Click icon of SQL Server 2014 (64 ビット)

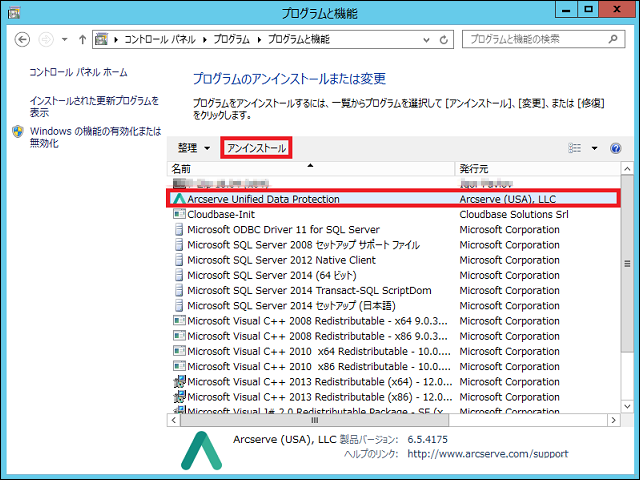179,275
